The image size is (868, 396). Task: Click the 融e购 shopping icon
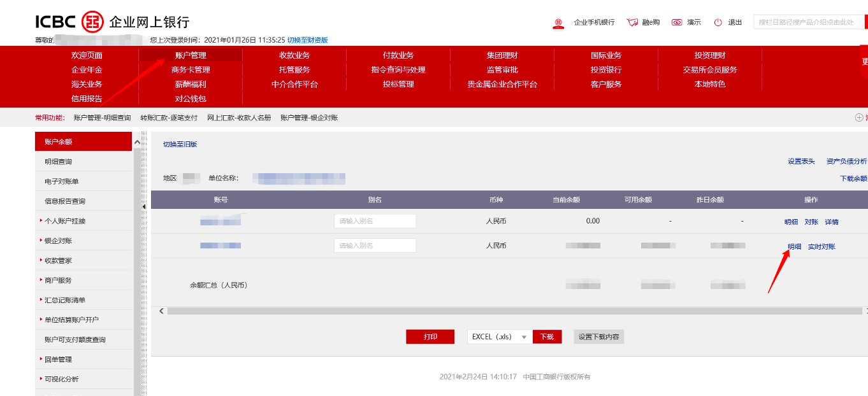pyautogui.click(x=632, y=22)
